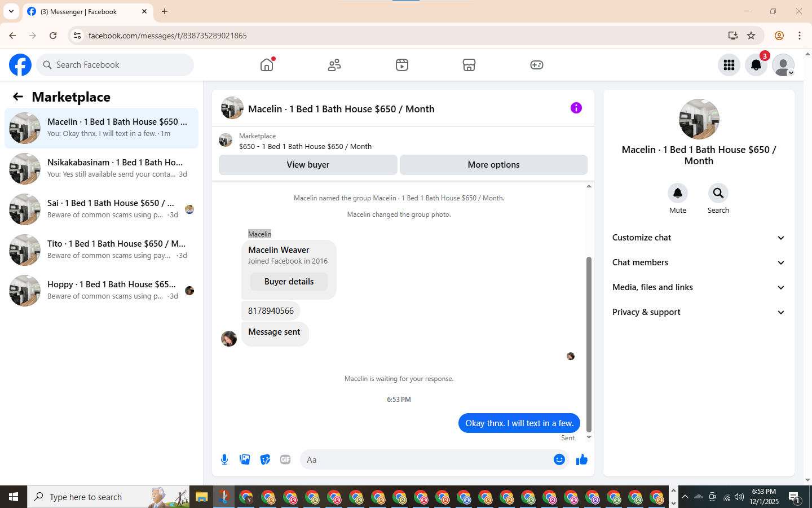Open the Sai conversation
This screenshot has width=812, height=508.
click(101, 209)
